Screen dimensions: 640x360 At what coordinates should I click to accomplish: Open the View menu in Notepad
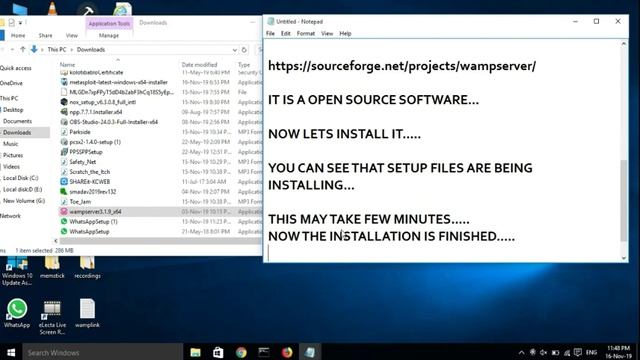click(x=327, y=33)
